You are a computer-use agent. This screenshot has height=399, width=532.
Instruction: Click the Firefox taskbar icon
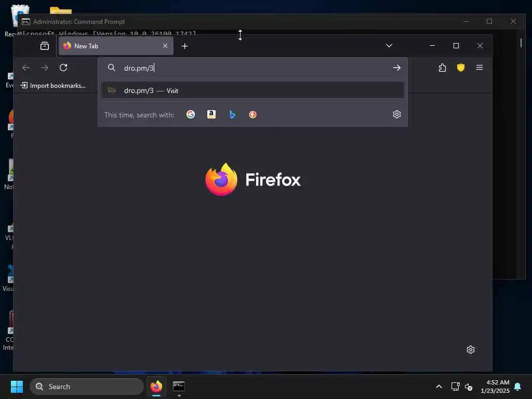click(156, 387)
